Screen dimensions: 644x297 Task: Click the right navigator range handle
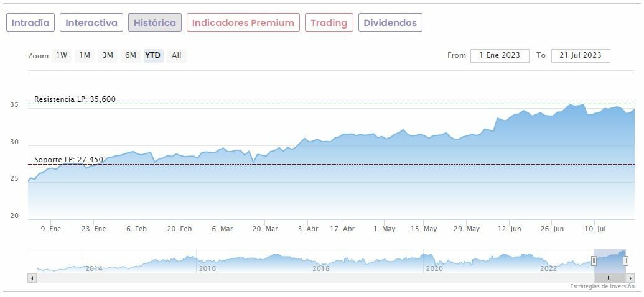625,261
